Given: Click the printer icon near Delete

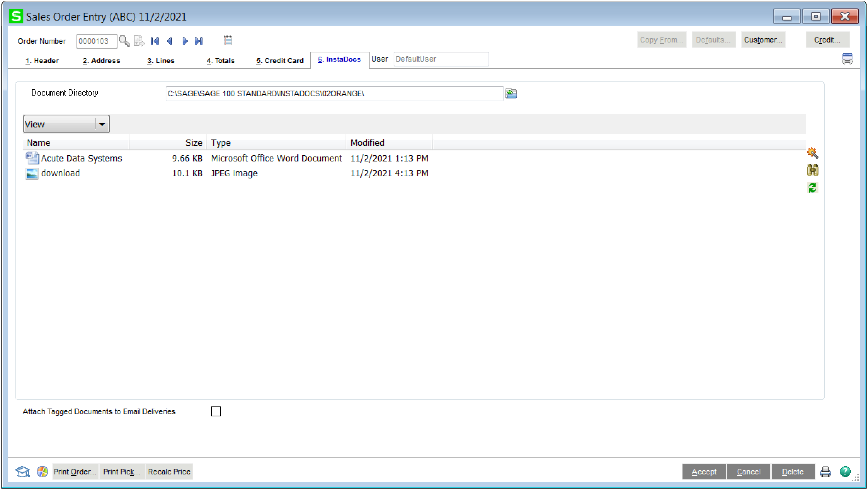Looking at the screenshot, I should (825, 472).
